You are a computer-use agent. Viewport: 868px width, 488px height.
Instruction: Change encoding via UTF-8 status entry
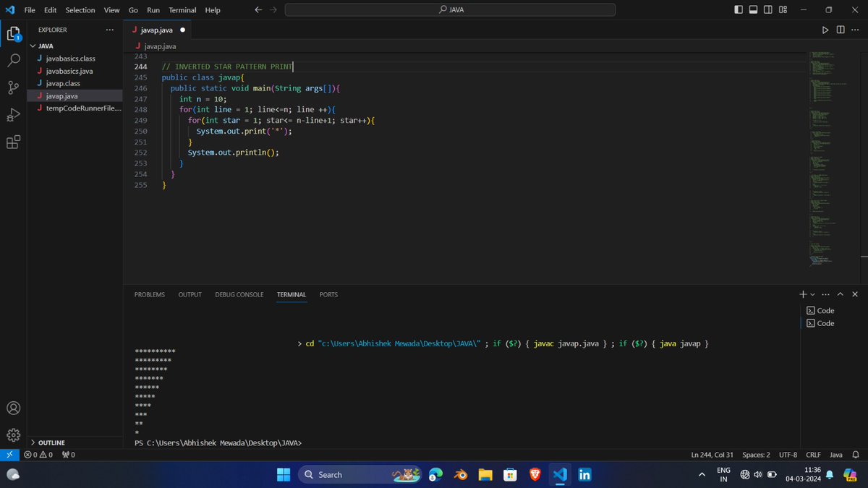(x=788, y=455)
